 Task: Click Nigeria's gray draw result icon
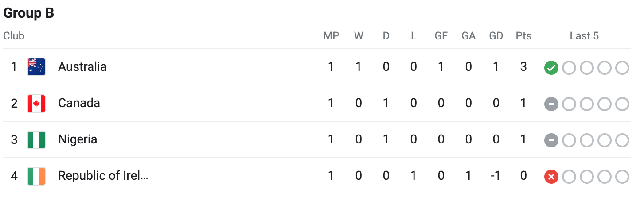551,140
